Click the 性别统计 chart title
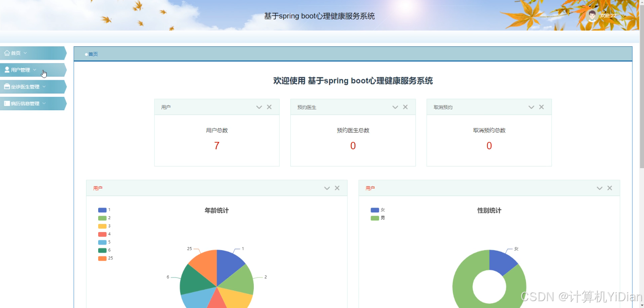The image size is (644, 308). pos(489,211)
